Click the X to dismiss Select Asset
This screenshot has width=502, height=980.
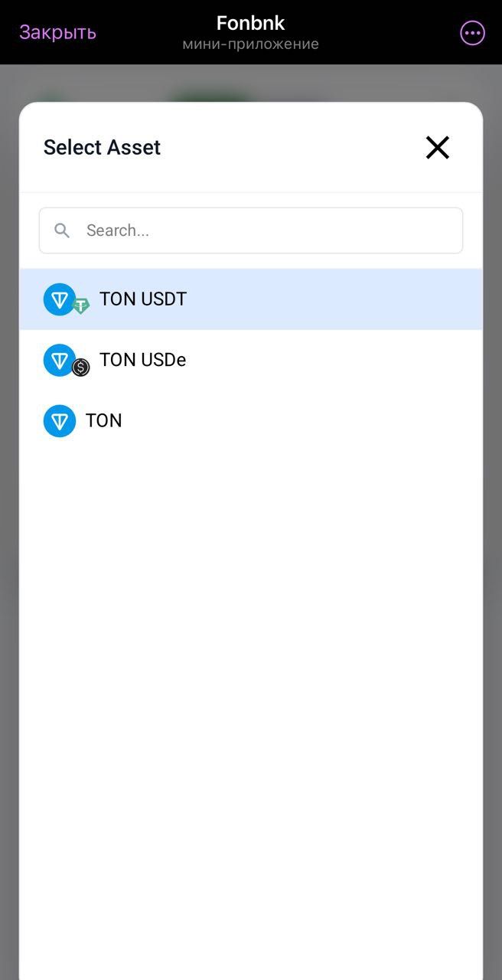point(437,147)
